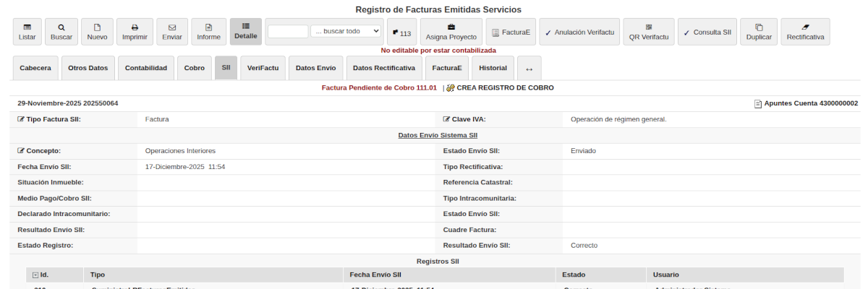Toggle the Detalle view button
This screenshot has height=289, width=868.
pyautogui.click(x=246, y=31)
